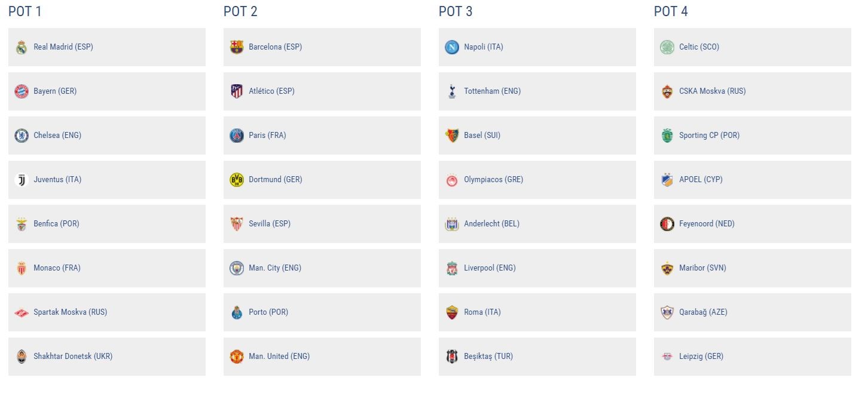Screen dimensions: 868x393
Task: Click the POT 4 heading
Action: click(x=671, y=11)
